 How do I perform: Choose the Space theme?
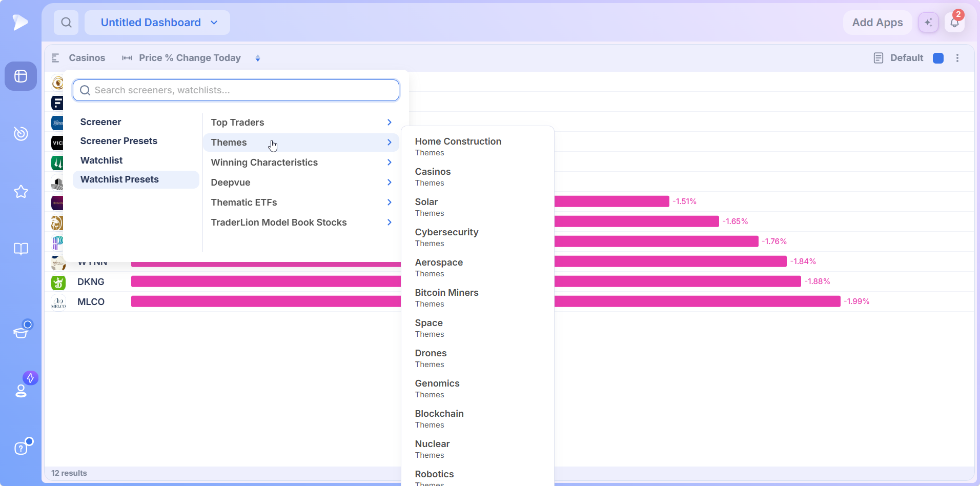pyautogui.click(x=477, y=328)
